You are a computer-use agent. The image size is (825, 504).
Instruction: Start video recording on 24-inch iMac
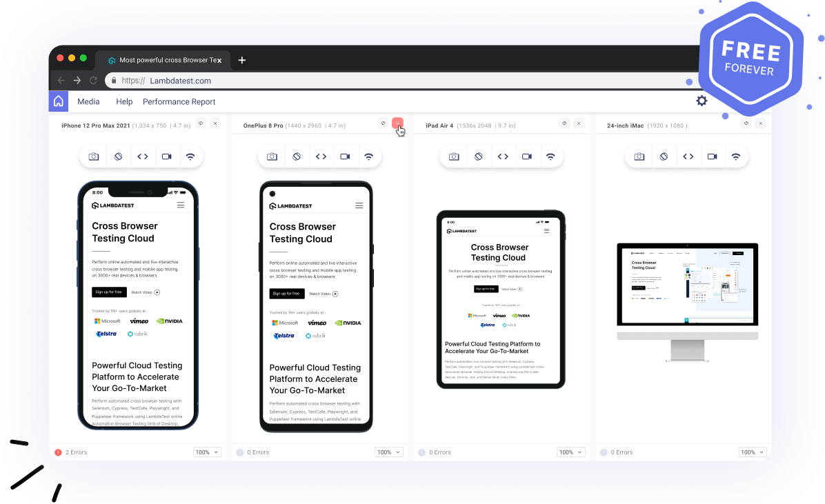point(713,157)
